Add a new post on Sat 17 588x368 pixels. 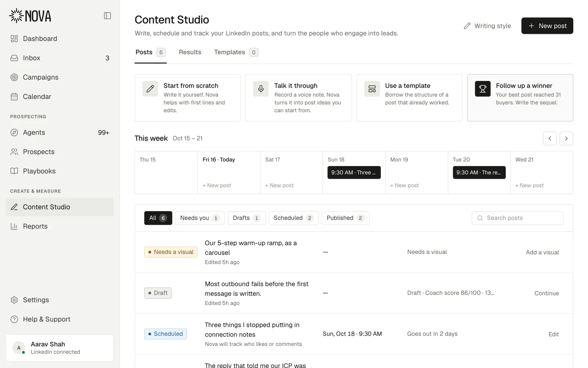(279, 185)
